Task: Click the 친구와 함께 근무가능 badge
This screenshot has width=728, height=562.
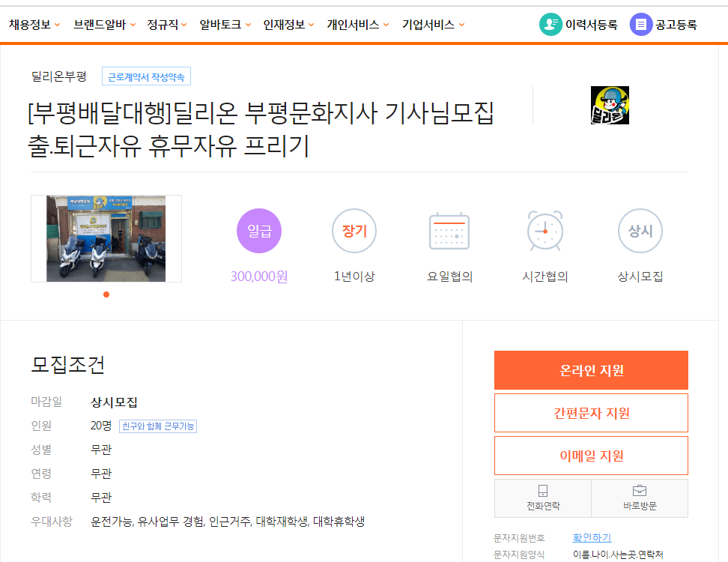Action: (158, 426)
